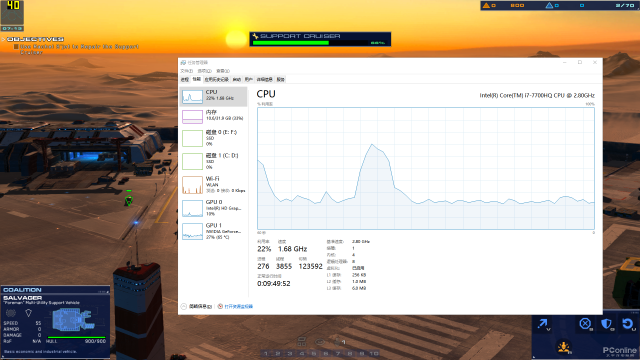Open GPU 0 Intel HD graphics entry
The image size is (640, 360).
(x=213, y=208)
